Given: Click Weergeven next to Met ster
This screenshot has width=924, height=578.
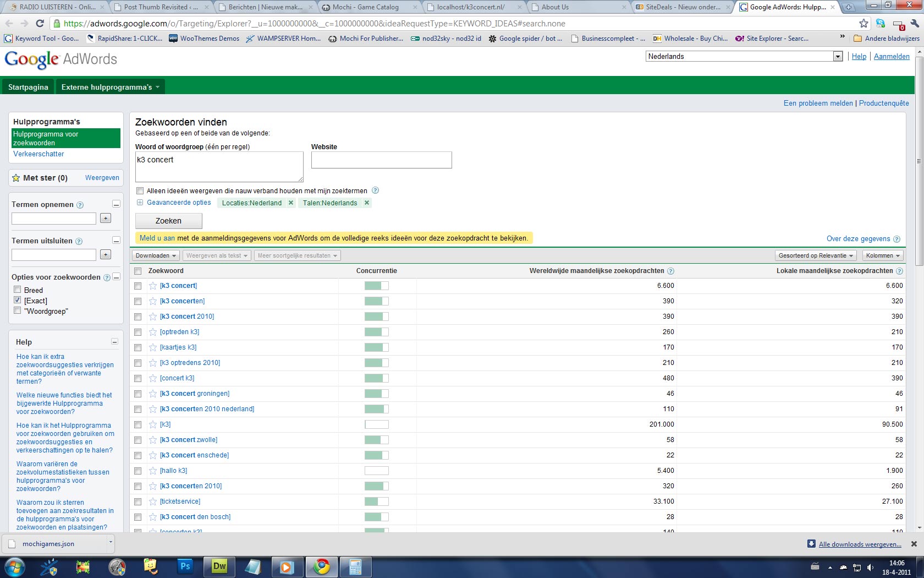Looking at the screenshot, I should [102, 178].
